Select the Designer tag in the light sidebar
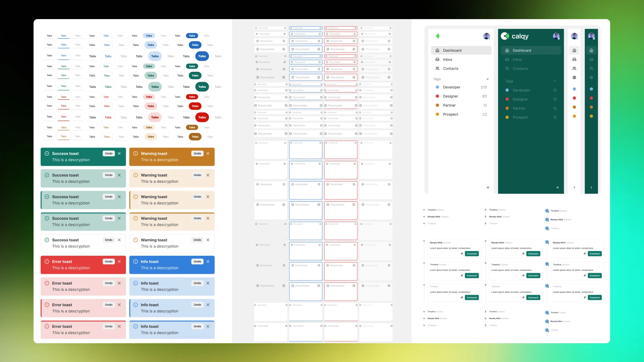Viewport: 644px width, 362px height. 461,96
